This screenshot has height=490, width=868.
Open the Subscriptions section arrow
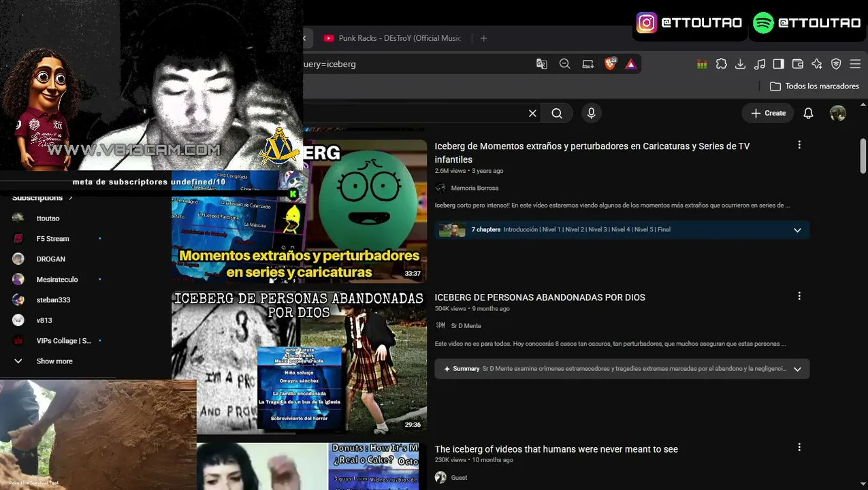click(70, 198)
